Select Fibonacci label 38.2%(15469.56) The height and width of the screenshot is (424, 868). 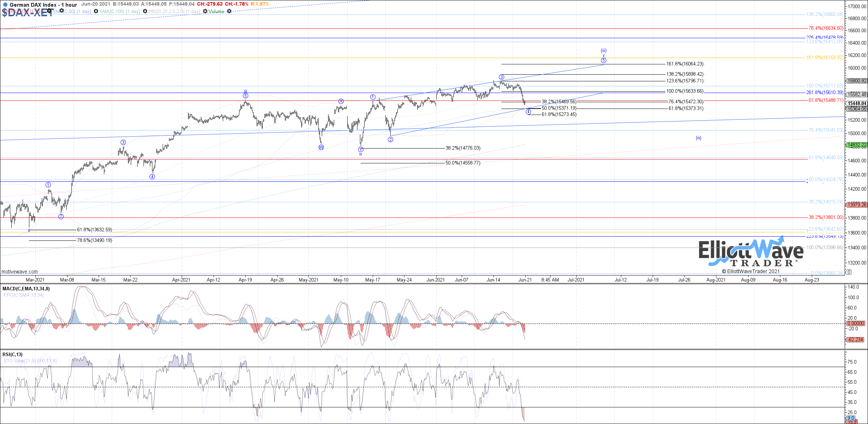(559, 101)
